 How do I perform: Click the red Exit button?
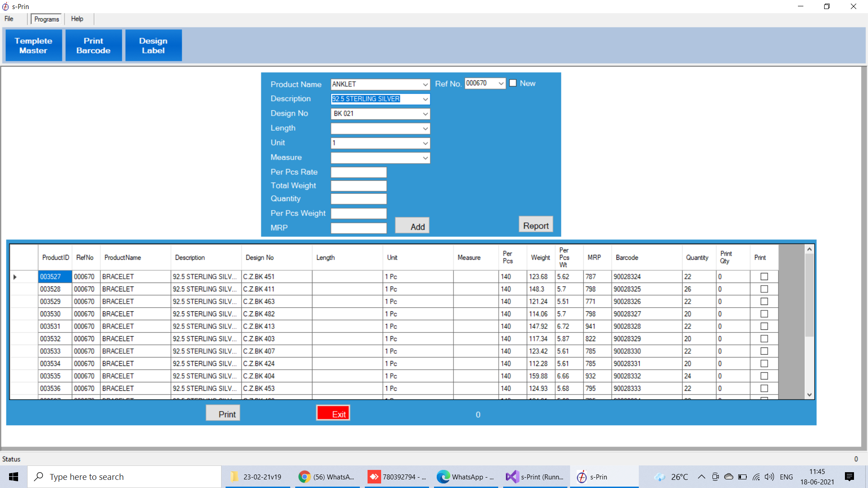tap(333, 413)
